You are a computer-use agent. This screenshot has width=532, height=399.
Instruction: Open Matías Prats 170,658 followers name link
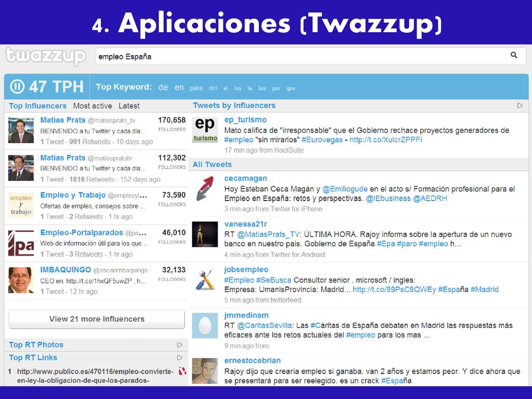tap(63, 120)
